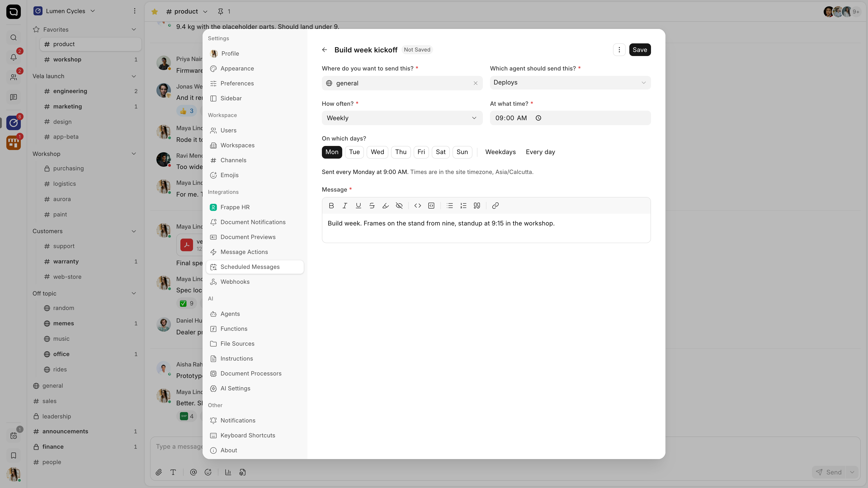The height and width of the screenshot is (488, 868).
Task: Save the scheduled message
Action: tap(639, 50)
